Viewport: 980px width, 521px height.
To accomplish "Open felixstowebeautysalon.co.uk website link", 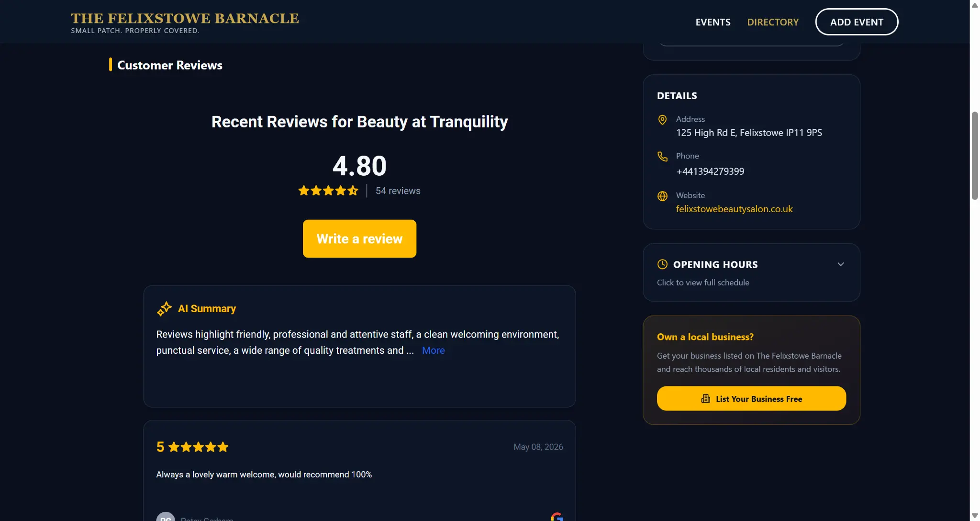I will [734, 209].
